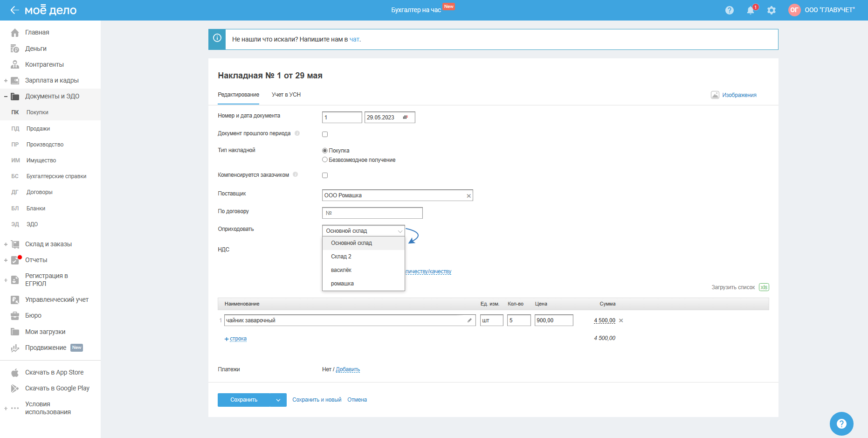The image size is (868, 438).
Task: Click the Мои загрузки folder icon
Action: pos(15,332)
